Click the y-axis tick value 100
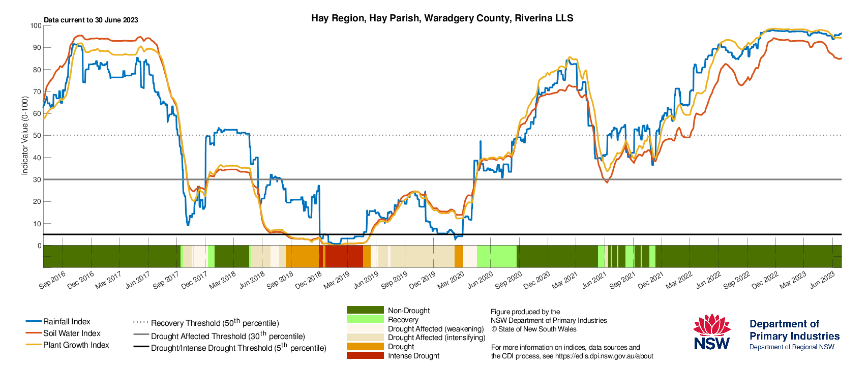868x366 pixels. click(x=36, y=25)
